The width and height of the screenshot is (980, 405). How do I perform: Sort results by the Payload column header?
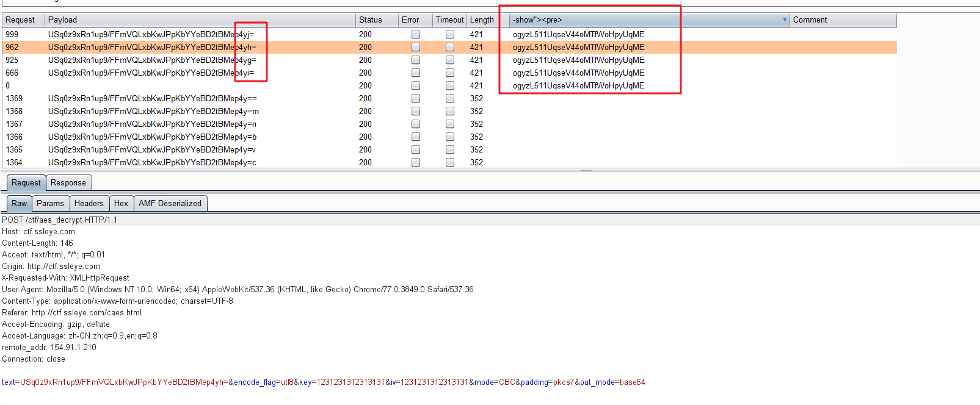200,20
